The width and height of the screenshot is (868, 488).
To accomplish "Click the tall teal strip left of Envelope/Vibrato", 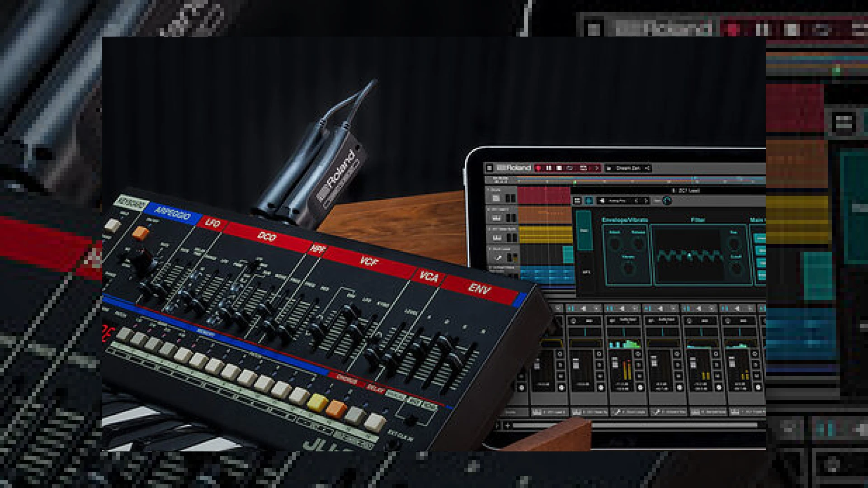I will tap(584, 230).
